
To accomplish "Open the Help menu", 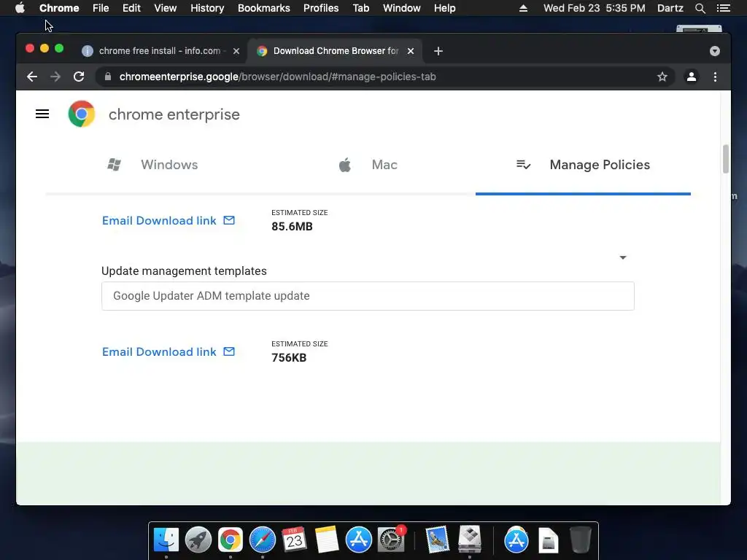I will (x=444, y=8).
